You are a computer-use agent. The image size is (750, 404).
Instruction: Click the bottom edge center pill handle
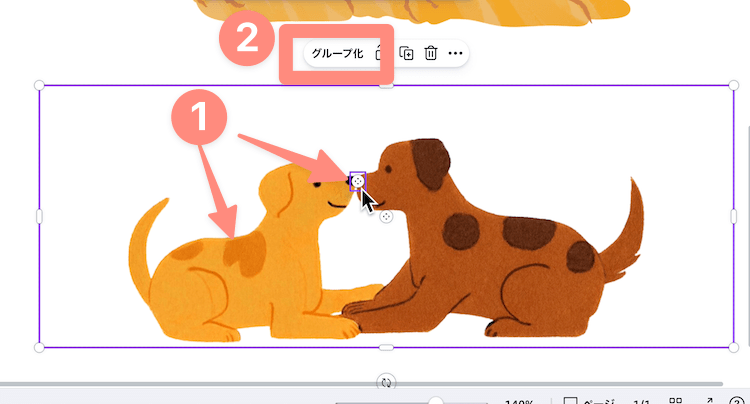pyautogui.click(x=386, y=348)
